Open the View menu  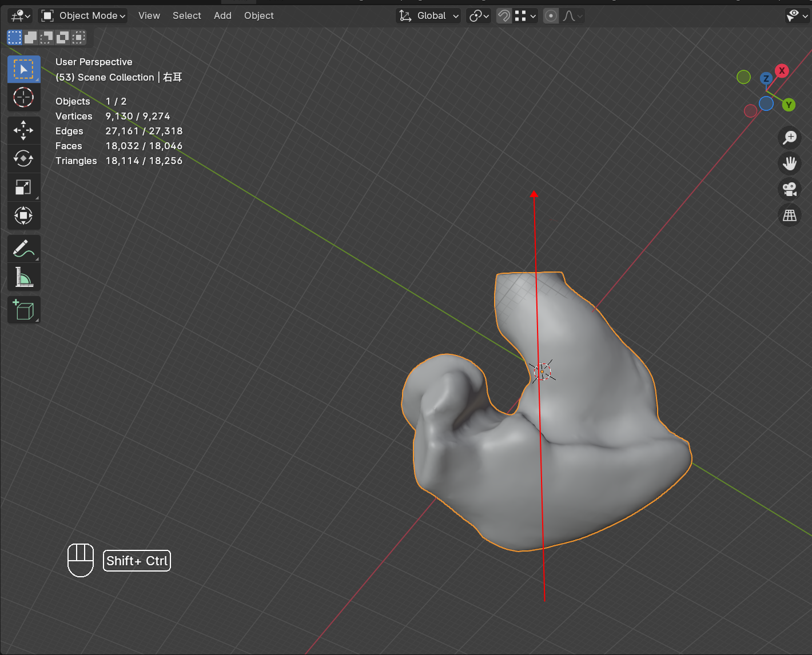tap(149, 16)
